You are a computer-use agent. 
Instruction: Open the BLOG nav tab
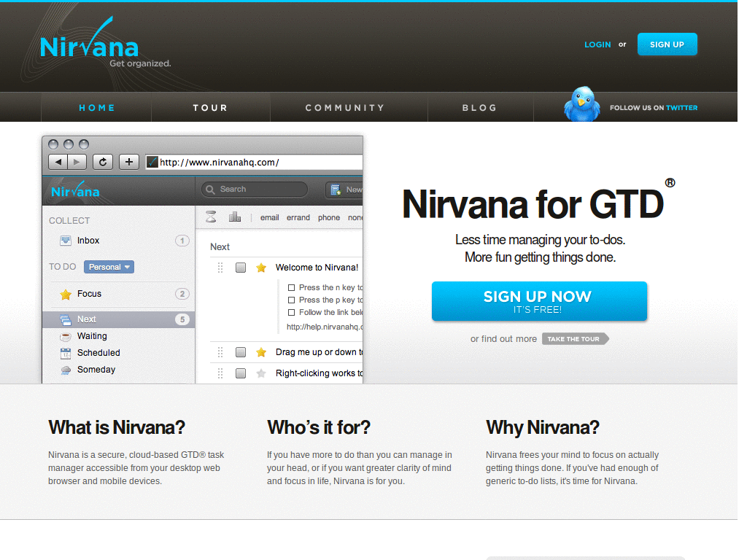tap(480, 108)
